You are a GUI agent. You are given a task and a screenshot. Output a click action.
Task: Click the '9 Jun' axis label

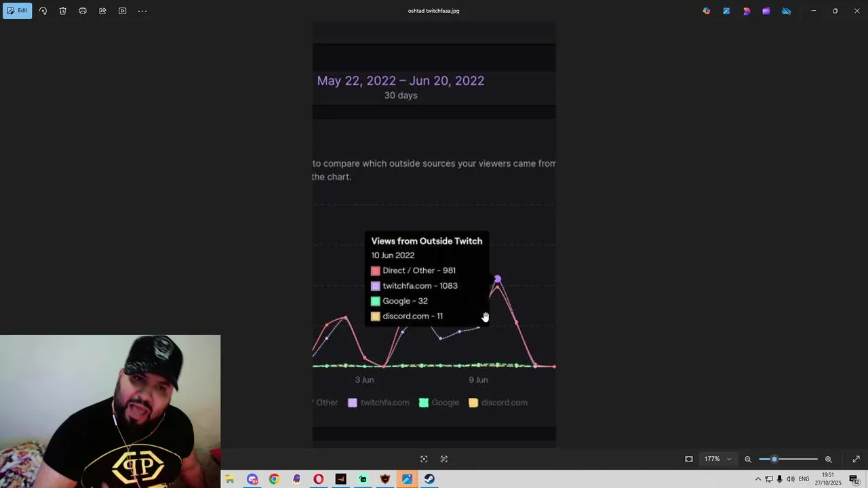click(478, 380)
